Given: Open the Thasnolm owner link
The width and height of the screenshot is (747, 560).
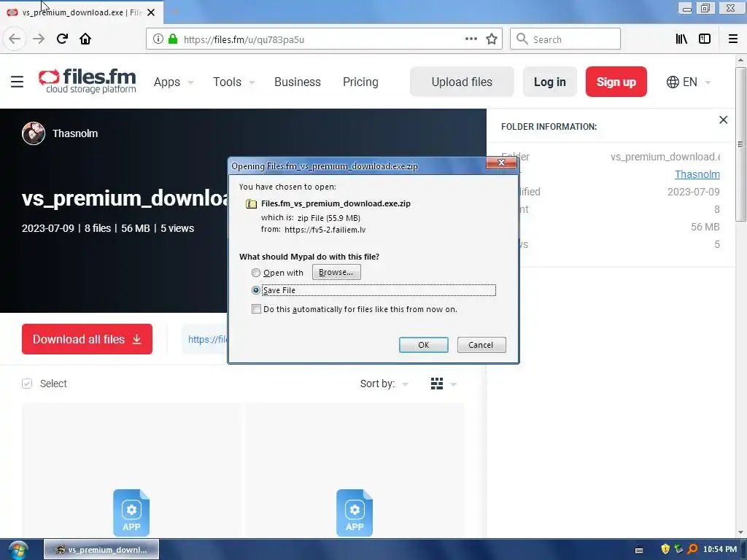Looking at the screenshot, I should point(697,174).
